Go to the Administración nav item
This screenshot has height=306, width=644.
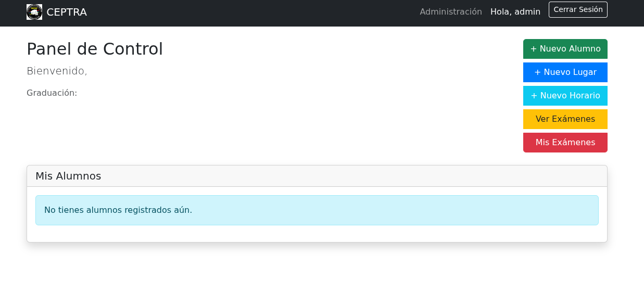coord(450,11)
